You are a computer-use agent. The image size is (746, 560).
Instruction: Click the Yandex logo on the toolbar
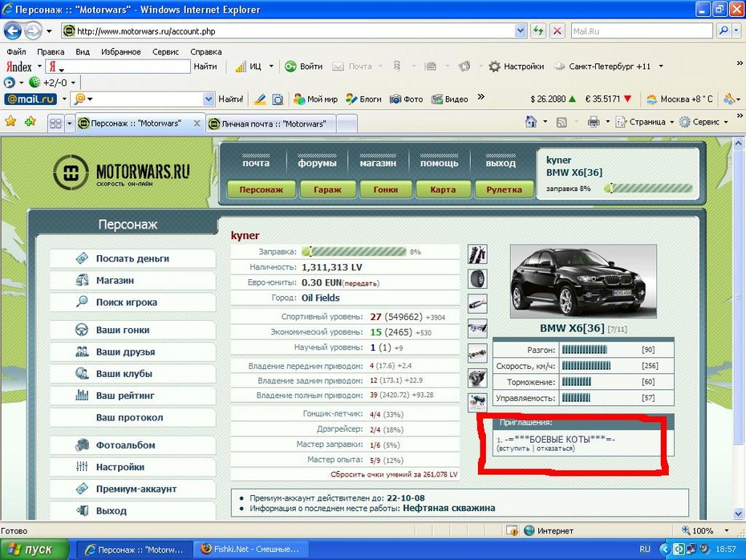(x=19, y=67)
